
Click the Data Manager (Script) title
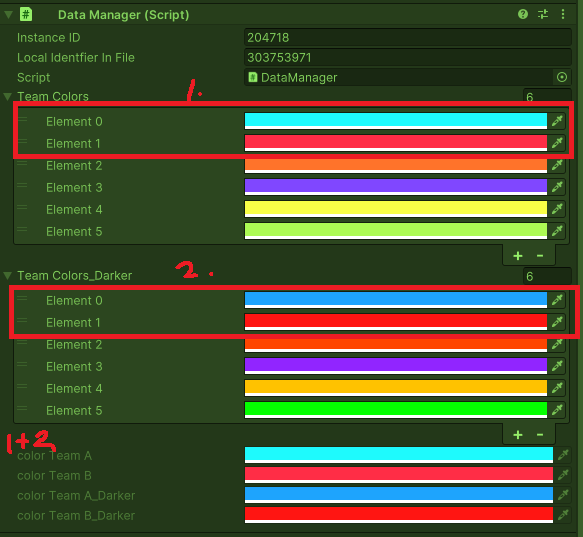(123, 15)
